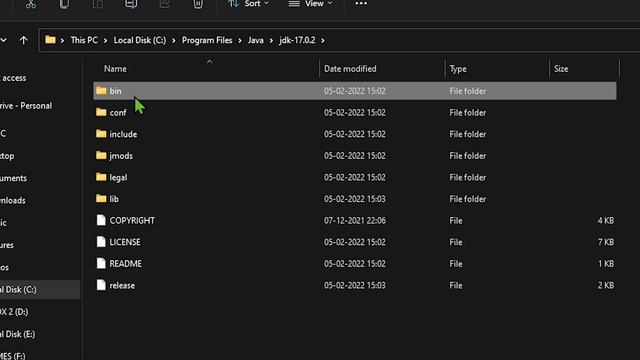640x360 pixels.
Task: Click the release file icon
Action: point(101,285)
